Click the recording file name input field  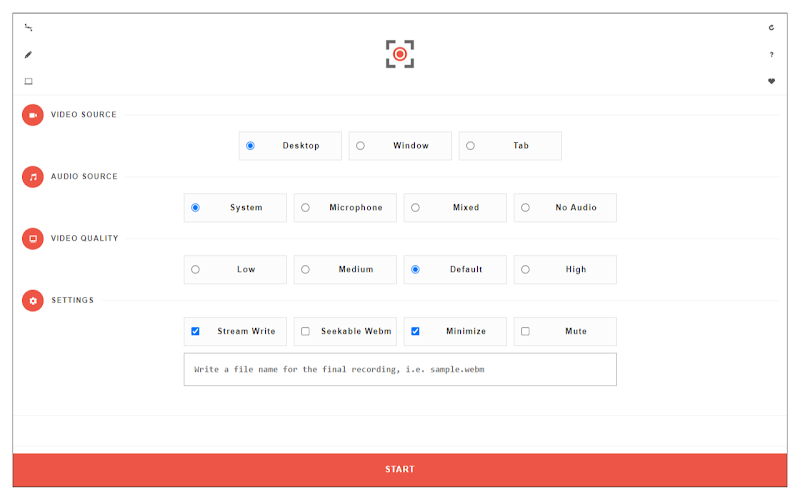tap(400, 369)
